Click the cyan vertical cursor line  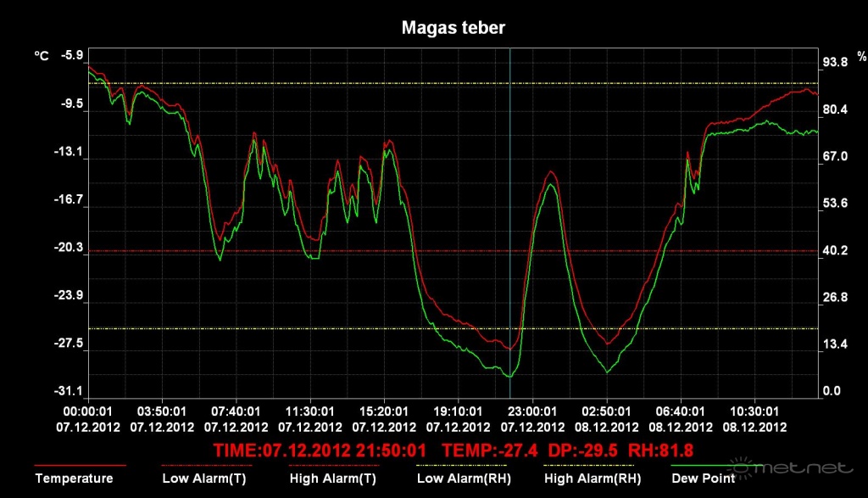point(510,212)
